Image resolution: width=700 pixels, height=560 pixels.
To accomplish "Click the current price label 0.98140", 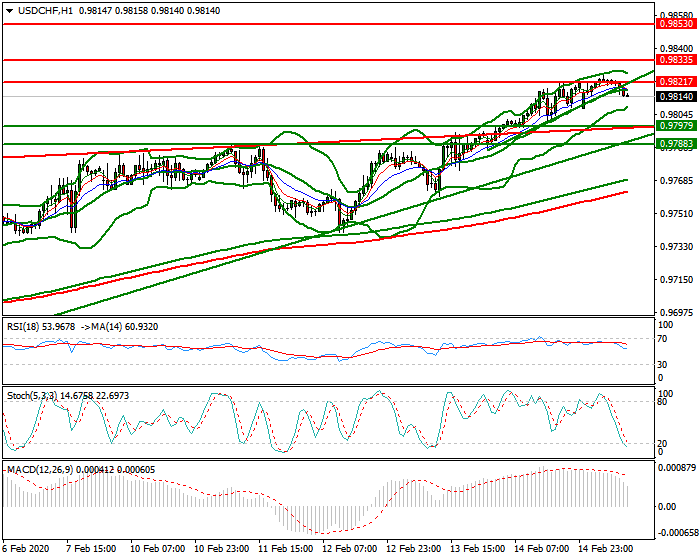I will [676, 96].
